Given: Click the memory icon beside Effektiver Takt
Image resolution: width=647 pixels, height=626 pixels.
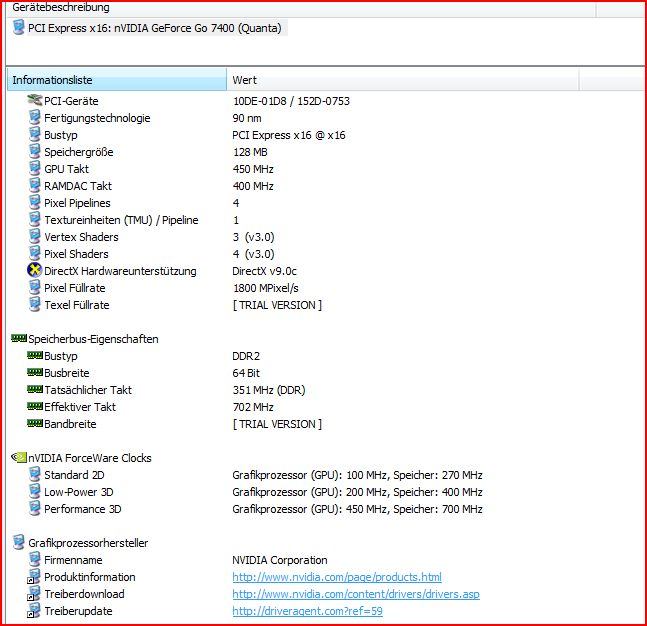Looking at the screenshot, I should click(x=35, y=406).
